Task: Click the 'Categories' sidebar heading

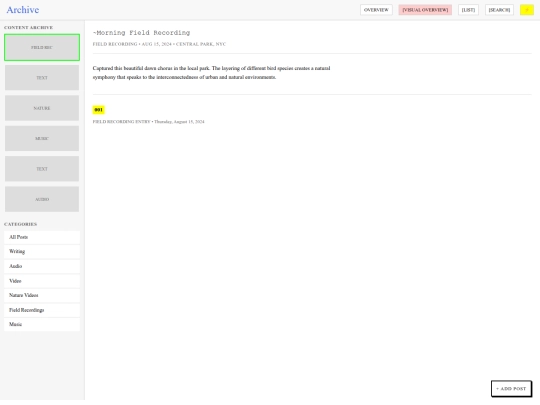Action: [21, 224]
